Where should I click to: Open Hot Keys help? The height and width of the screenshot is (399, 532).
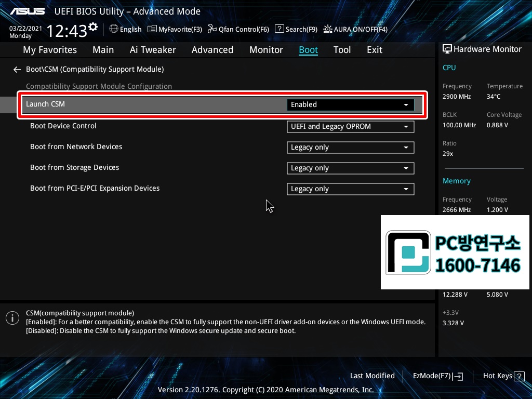(x=503, y=376)
